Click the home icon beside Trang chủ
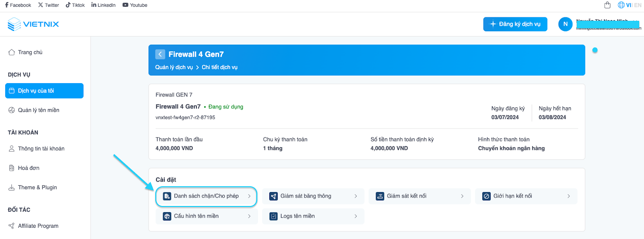This screenshot has width=644, height=239. pos(12,52)
